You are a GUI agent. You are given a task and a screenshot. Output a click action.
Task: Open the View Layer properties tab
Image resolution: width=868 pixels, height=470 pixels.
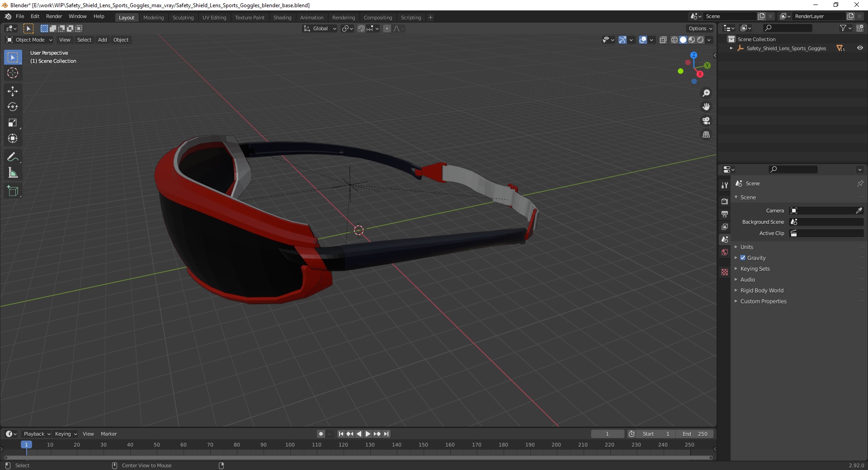click(x=725, y=226)
